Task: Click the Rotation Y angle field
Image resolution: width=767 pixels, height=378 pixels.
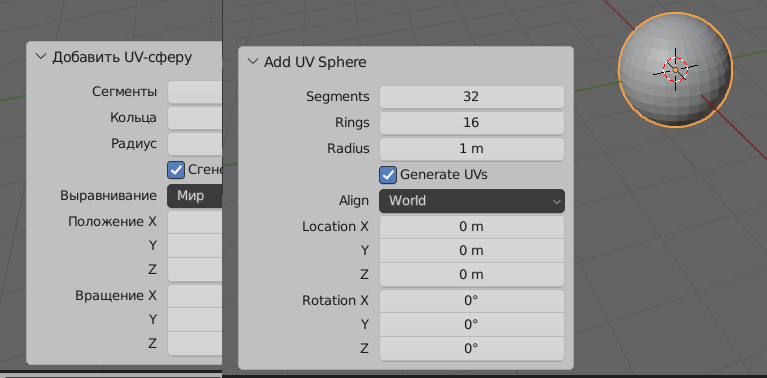Action: [x=472, y=324]
